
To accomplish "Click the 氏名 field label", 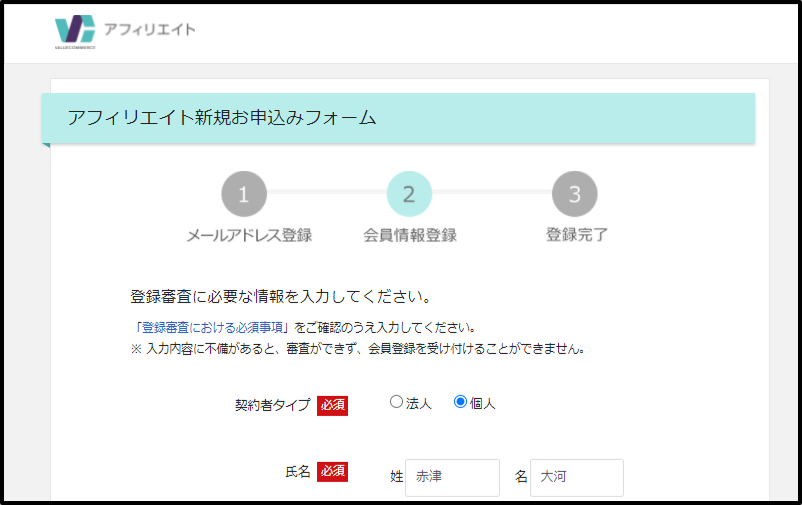I will (297, 471).
